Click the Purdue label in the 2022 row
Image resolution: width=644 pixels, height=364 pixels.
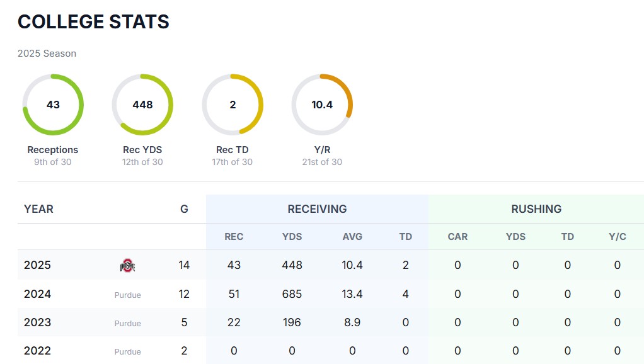click(127, 351)
